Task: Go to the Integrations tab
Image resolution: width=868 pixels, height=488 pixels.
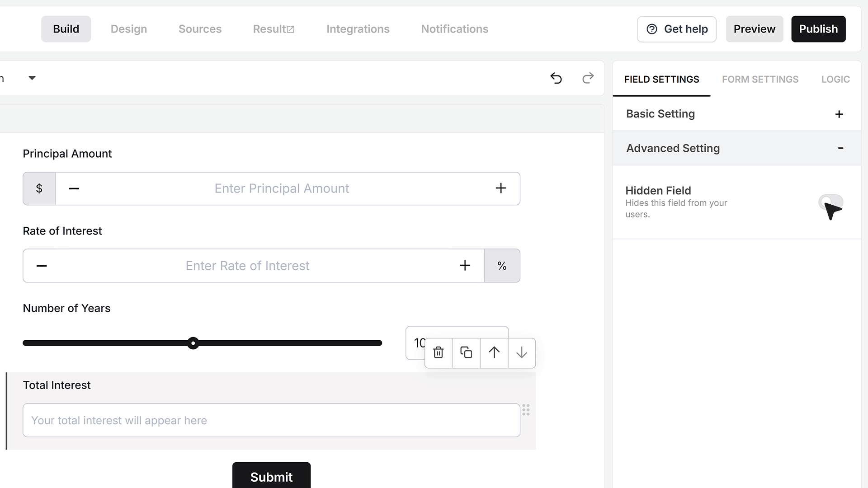Action: pos(358,29)
